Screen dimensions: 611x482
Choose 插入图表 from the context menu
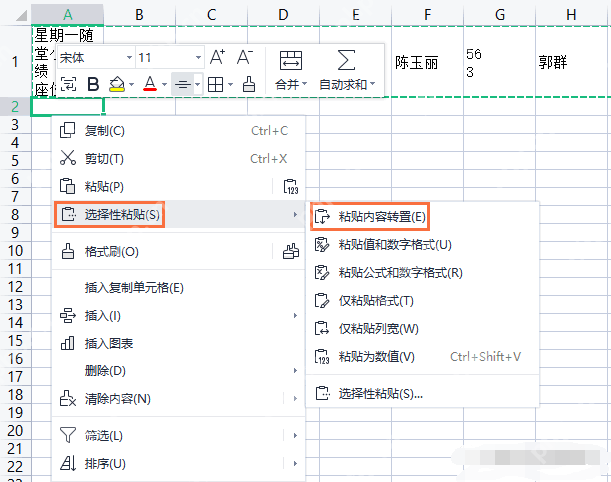click(x=178, y=343)
